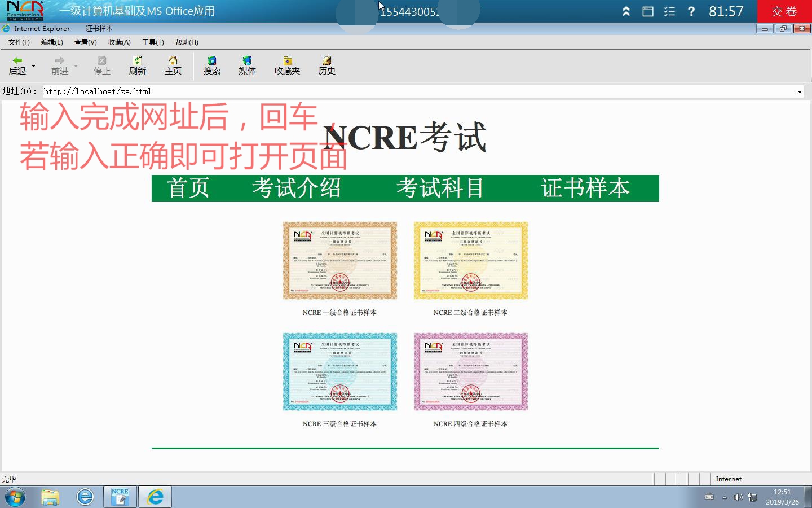Open the 历史 (History) panel

(327, 65)
